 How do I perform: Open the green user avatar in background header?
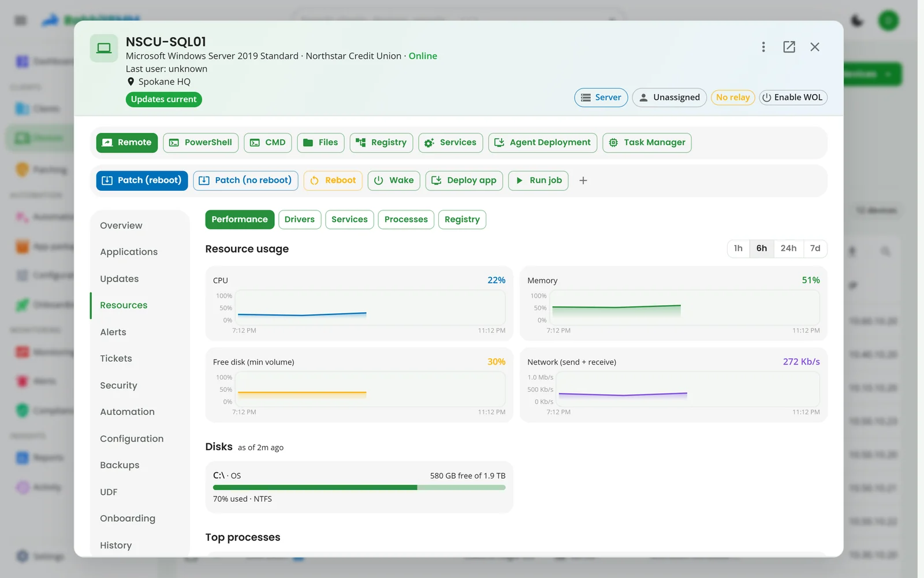pyautogui.click(x=889, y=21)
